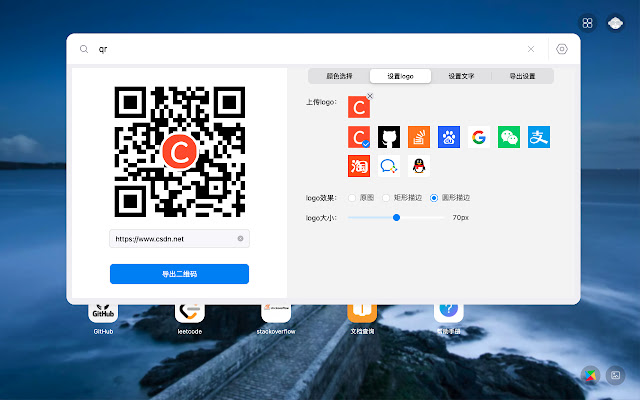Select the 矩形描边 logo effect

click(x=402, y=198)
